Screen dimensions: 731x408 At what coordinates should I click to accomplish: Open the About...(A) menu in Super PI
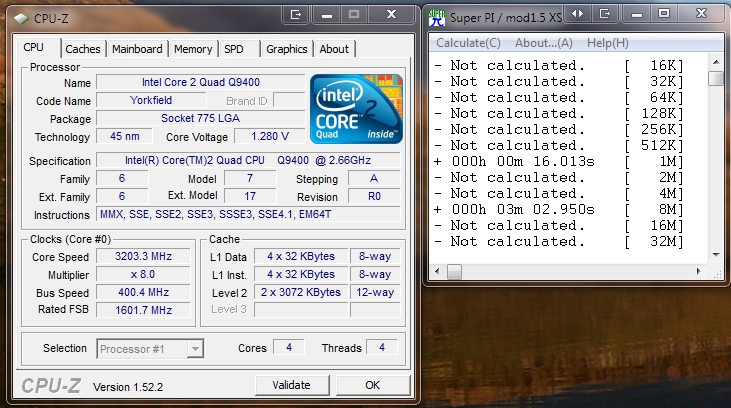[x=544, y=43]
